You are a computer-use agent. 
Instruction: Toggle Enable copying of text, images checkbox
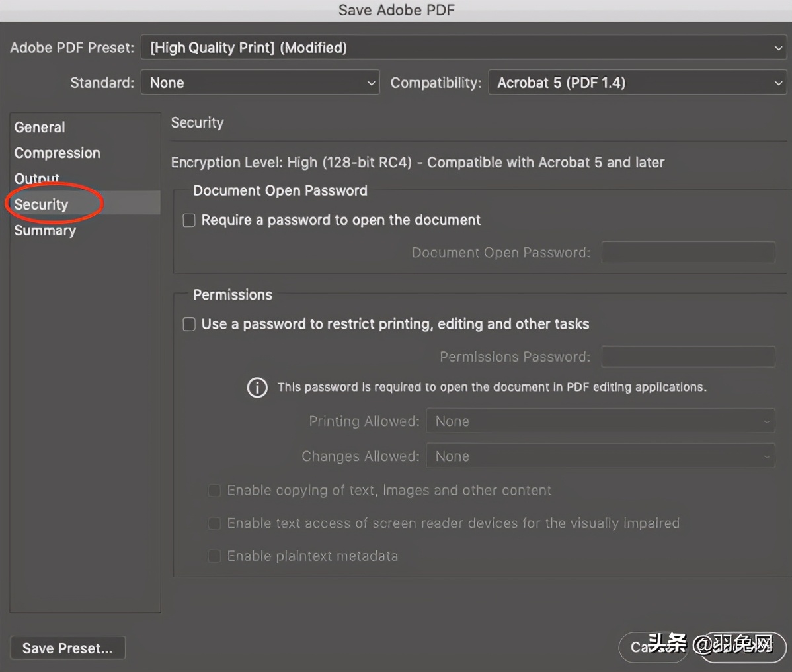(214, 491)
